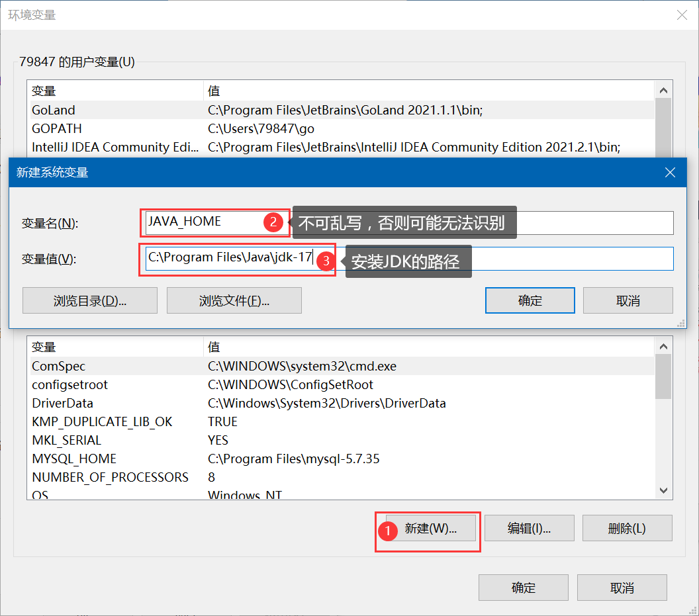Click 编辑(I)... under system variables
Screen dimensions: 699x616
[x=529, y=528]
